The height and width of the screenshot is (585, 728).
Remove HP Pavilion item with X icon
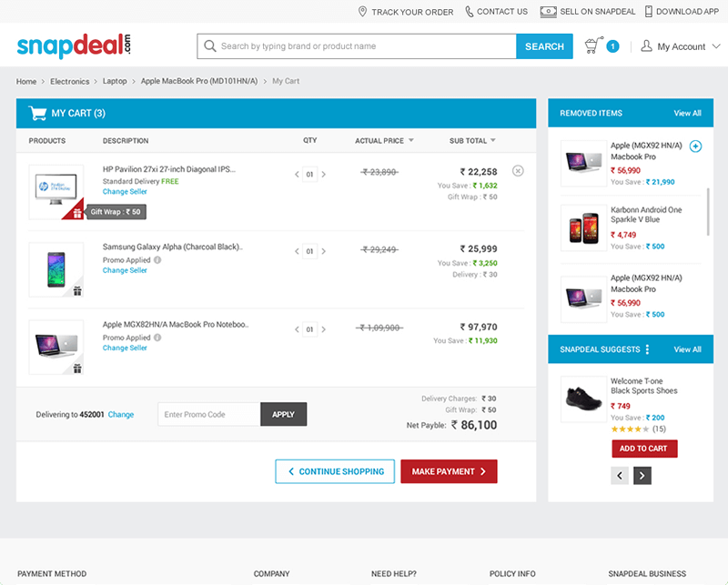pos(518,170)
